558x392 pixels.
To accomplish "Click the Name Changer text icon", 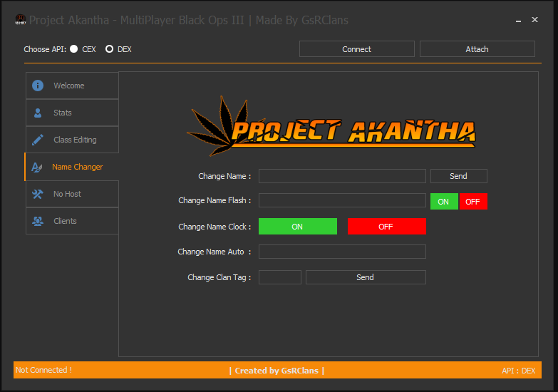I will coord(37,167).
